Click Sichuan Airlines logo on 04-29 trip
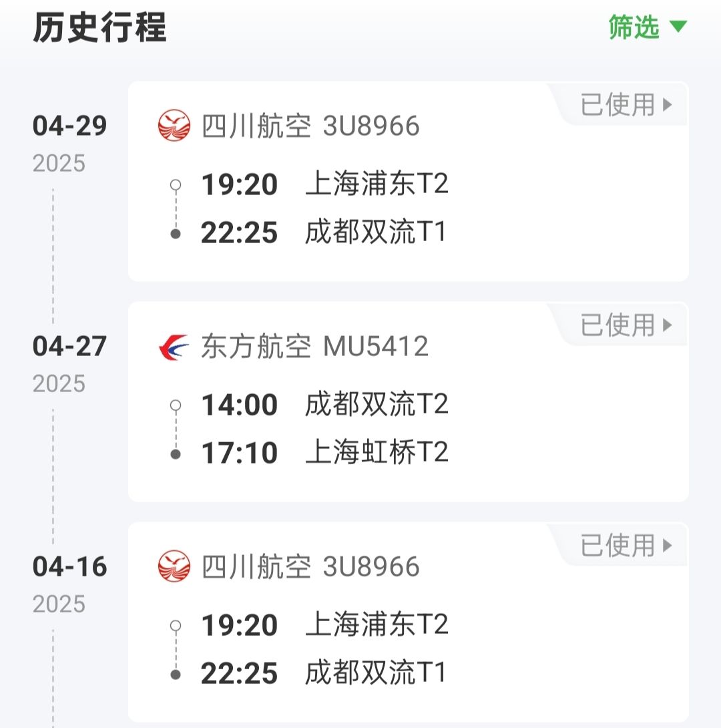Screen dimensions: 721x728 point(174,126)
